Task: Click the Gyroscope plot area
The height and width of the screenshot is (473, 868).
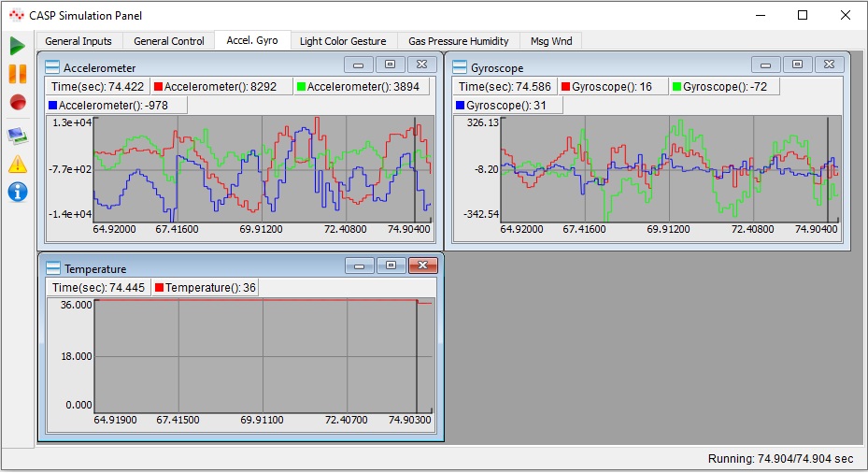Action: (670, 169)
